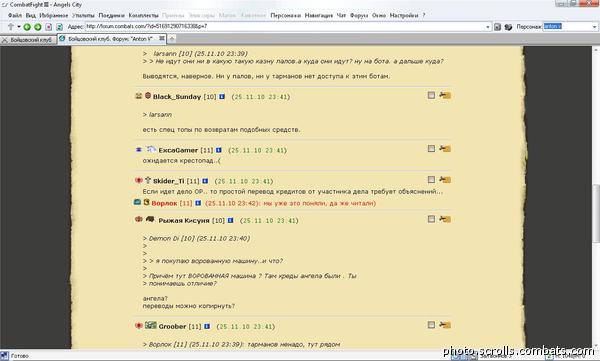This screenshot has height=361, width=600.
Task: Click the clan badge before Skider_Ti
Action: 148,180
